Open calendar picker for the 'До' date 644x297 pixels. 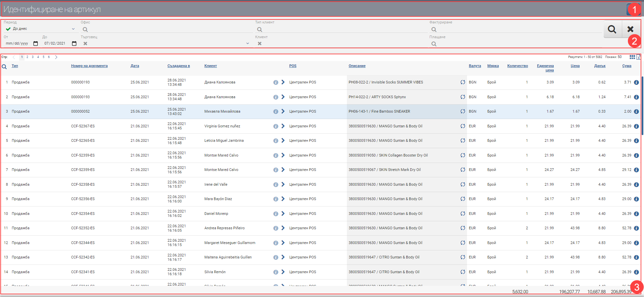coord(74,44)
